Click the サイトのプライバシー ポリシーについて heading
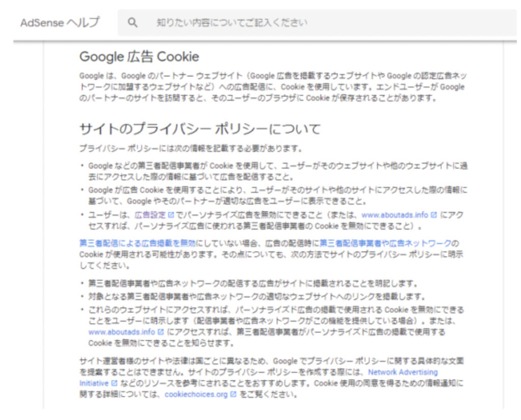This screenshot has height=420, width=521. point(200,129)
